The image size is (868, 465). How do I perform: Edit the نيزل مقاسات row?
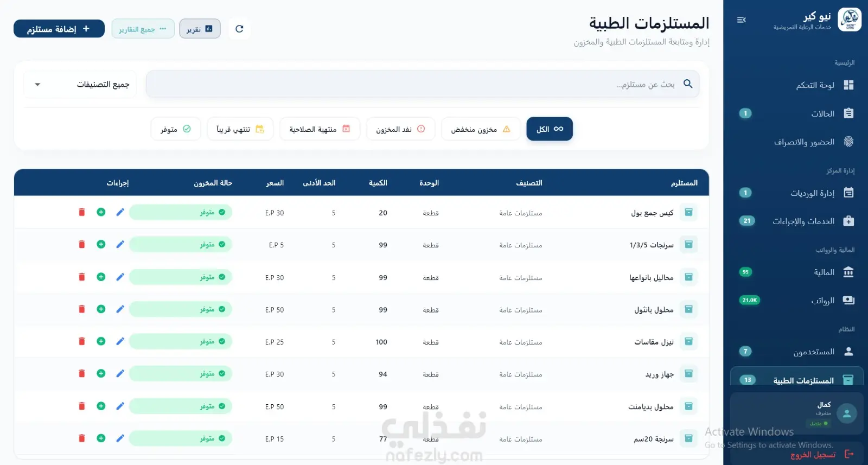pos(120,341)
